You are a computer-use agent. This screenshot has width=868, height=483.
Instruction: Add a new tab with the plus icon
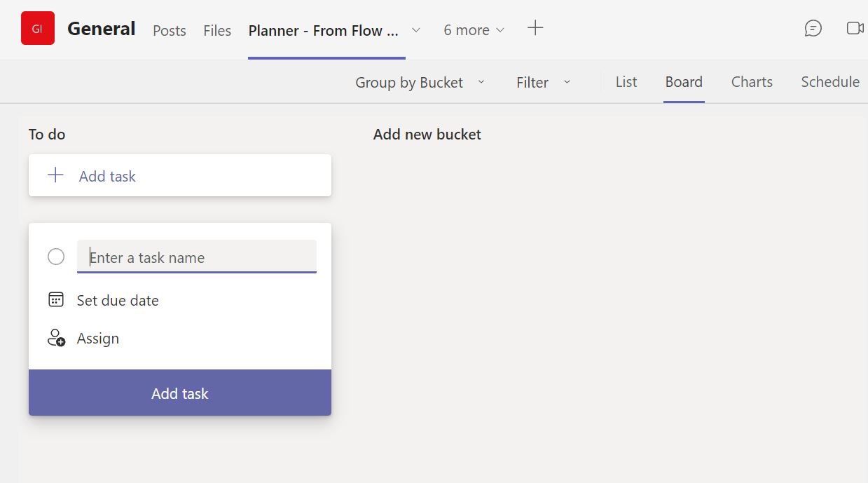coord(535,29)
